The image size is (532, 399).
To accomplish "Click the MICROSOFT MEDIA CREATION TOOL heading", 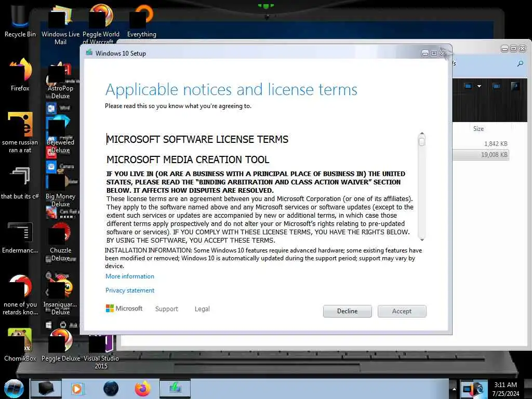I will pyautogui.click(x=188, y=159).
